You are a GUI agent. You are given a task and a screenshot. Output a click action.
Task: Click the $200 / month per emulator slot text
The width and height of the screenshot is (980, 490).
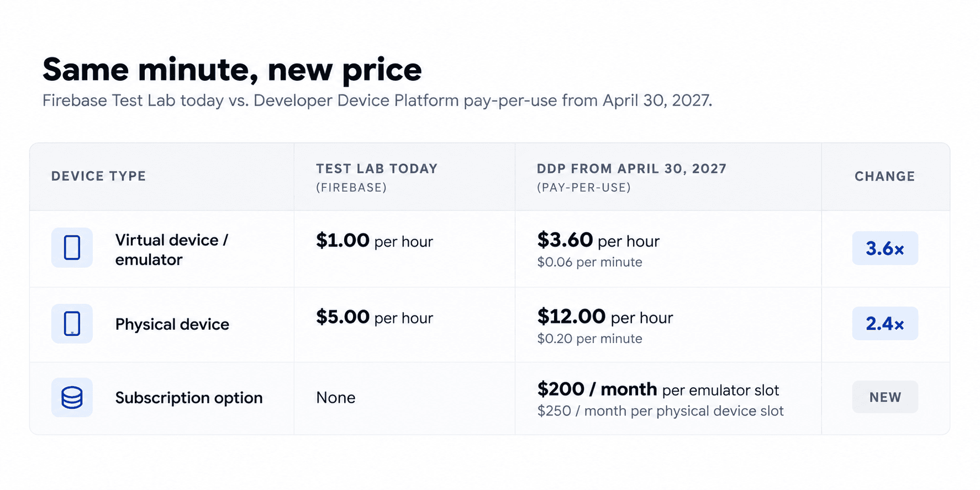658,389
